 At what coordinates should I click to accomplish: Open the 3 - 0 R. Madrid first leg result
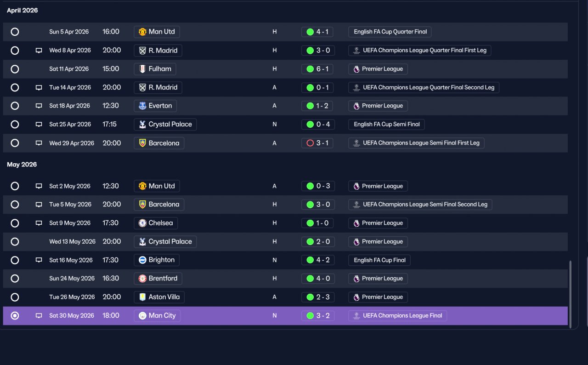tap(318, 51)
